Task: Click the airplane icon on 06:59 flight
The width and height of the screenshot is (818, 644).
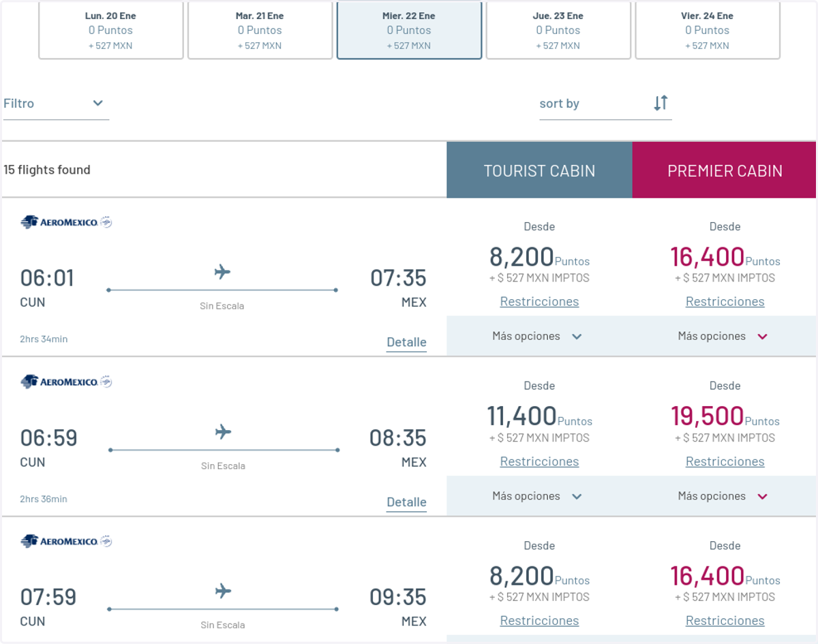Action: coord(223,431)
